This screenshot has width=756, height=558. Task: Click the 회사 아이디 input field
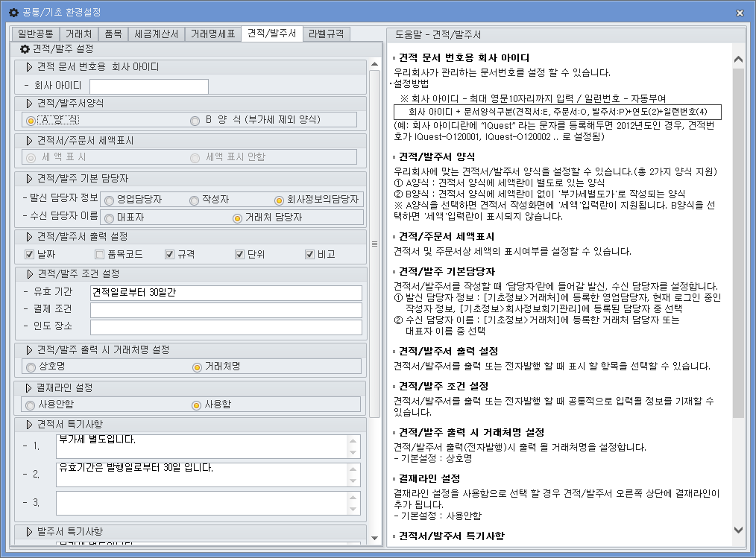coord(148,86)
